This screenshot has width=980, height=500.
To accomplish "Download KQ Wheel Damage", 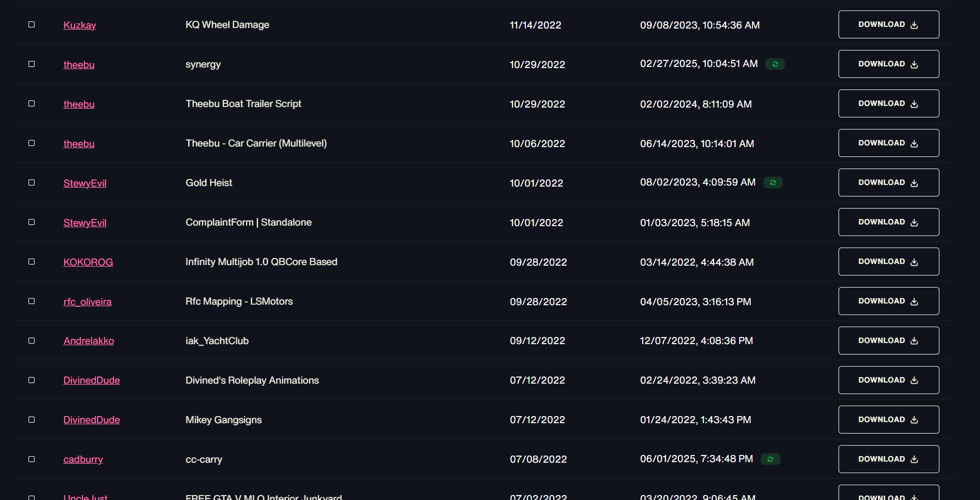I will [x=888, y=25].
